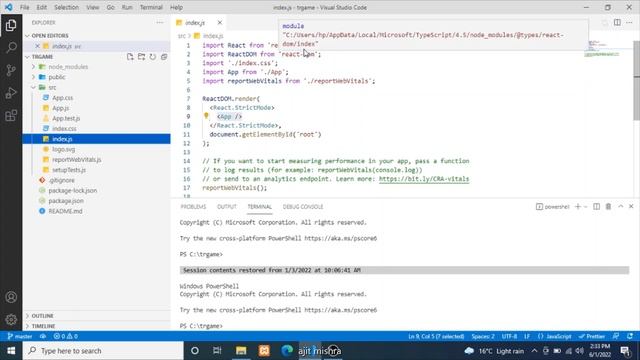This screenshot has height=360, width=640.
Task: Open App.js in the explorer
Action: click(60, 108)
